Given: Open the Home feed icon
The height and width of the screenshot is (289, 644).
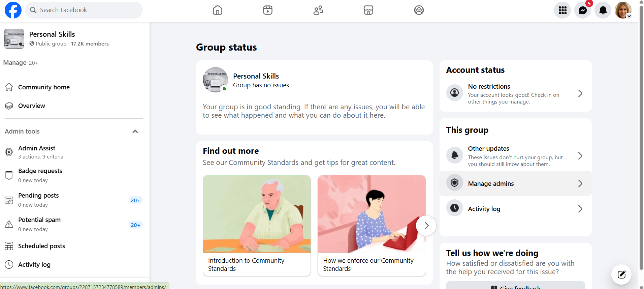Looking at the screenshot, I should tap(218, 10).
